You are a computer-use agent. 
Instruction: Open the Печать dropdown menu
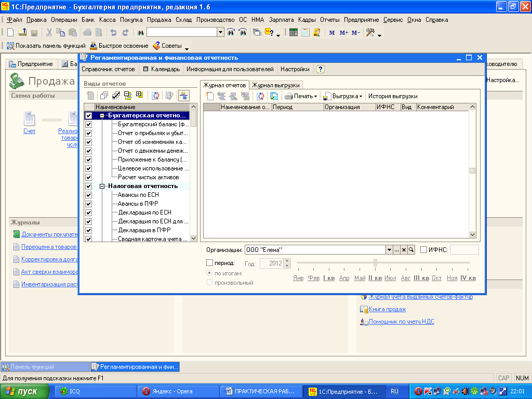coord(301,96)
